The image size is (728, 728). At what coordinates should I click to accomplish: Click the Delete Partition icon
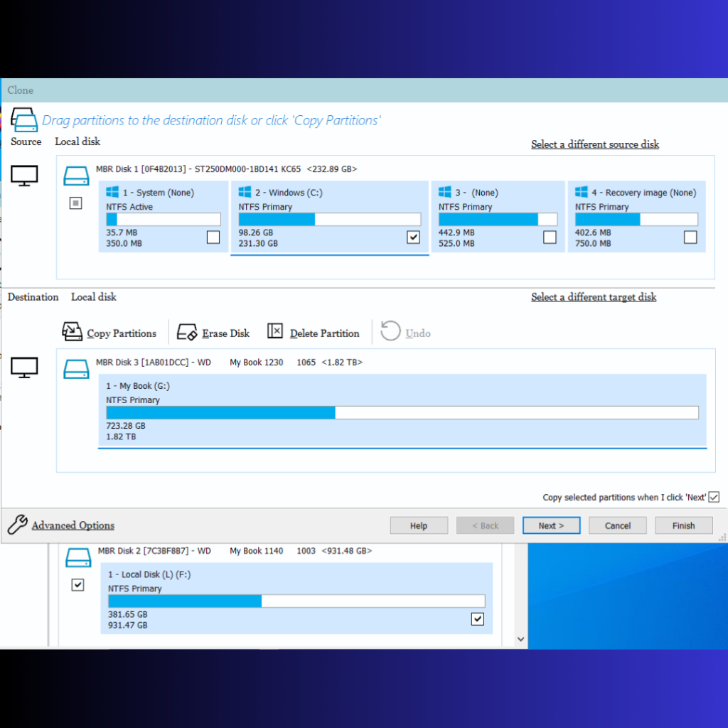(275, 331)
